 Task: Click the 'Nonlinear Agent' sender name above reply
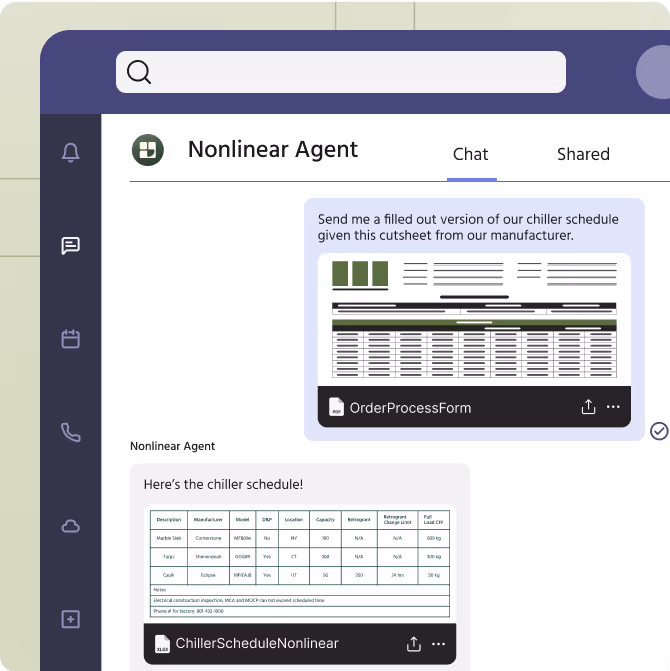[x=172, y=446]
